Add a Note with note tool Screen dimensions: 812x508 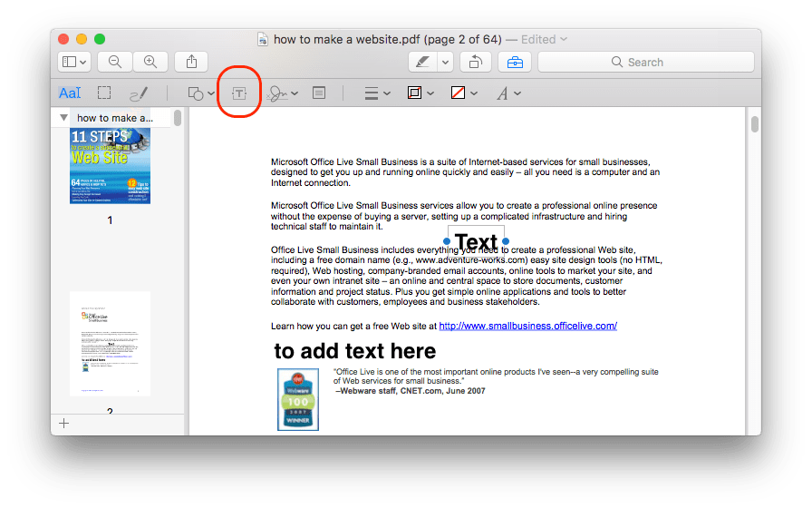[319, 93]
